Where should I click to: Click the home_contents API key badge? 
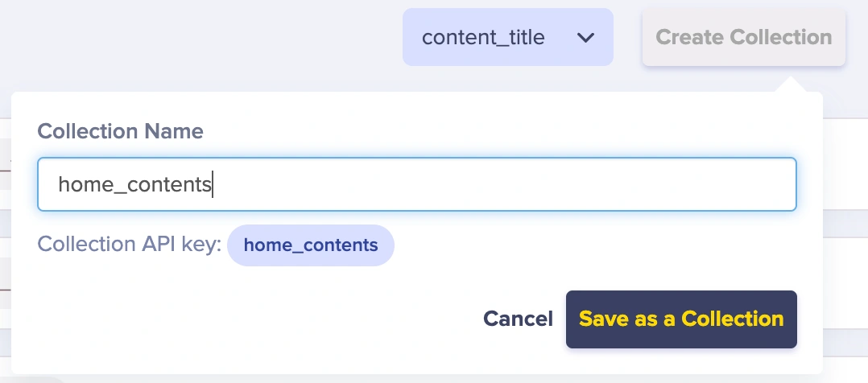click(x=311, y=245)
